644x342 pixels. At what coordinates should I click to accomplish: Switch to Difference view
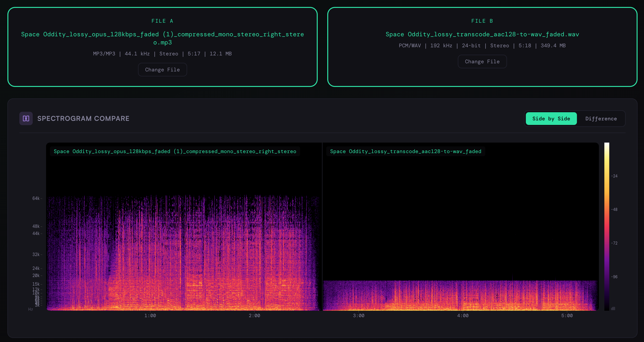coord(601,119)
